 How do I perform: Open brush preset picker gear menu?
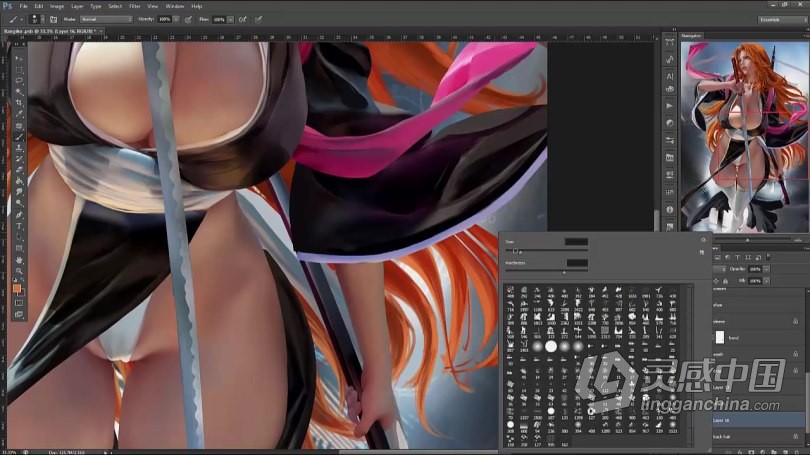click(703, 240)
